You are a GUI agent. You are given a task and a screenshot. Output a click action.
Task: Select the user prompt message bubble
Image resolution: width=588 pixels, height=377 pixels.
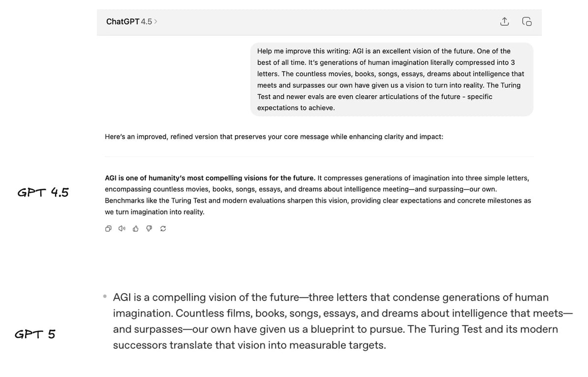[x=392, y=80]
